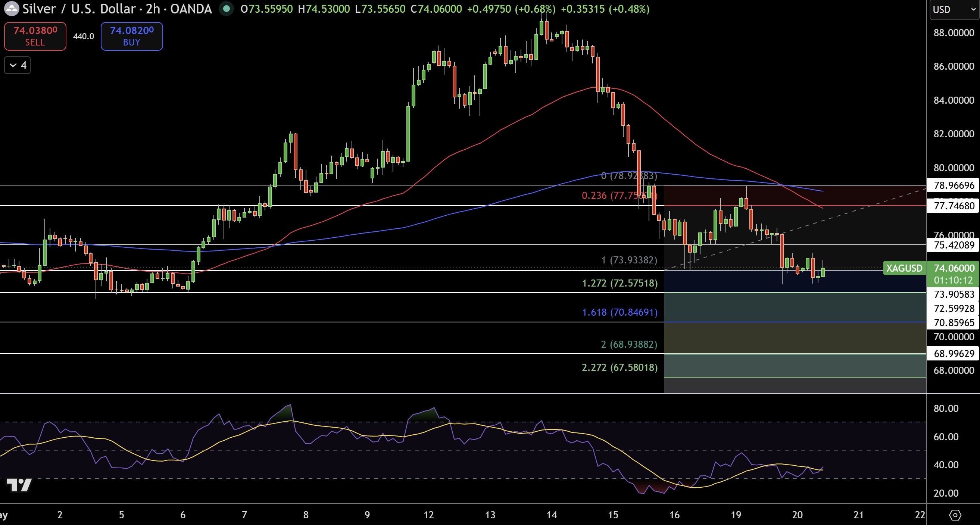Click the 74.06000 current price label
Image resolution: width=980 pixels, height=525 pixels.
(954, 268)
